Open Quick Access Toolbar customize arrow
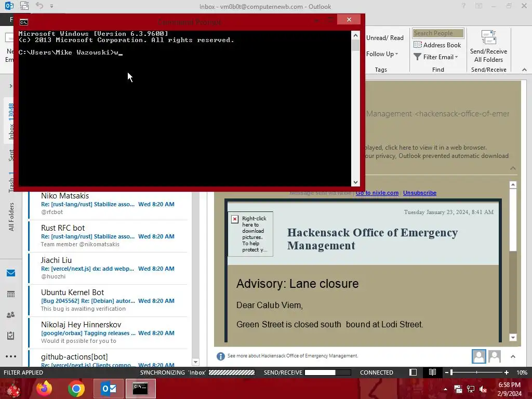 (x=51, y=6)
